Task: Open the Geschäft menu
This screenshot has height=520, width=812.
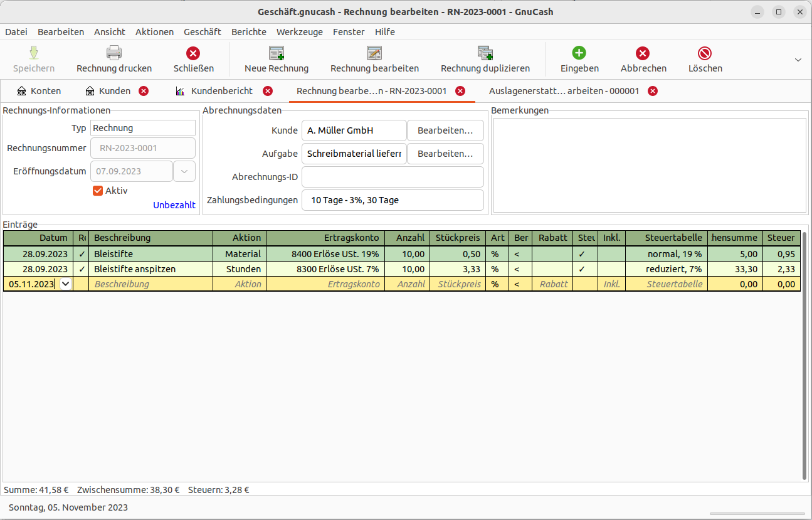Action: coord(202,32)
